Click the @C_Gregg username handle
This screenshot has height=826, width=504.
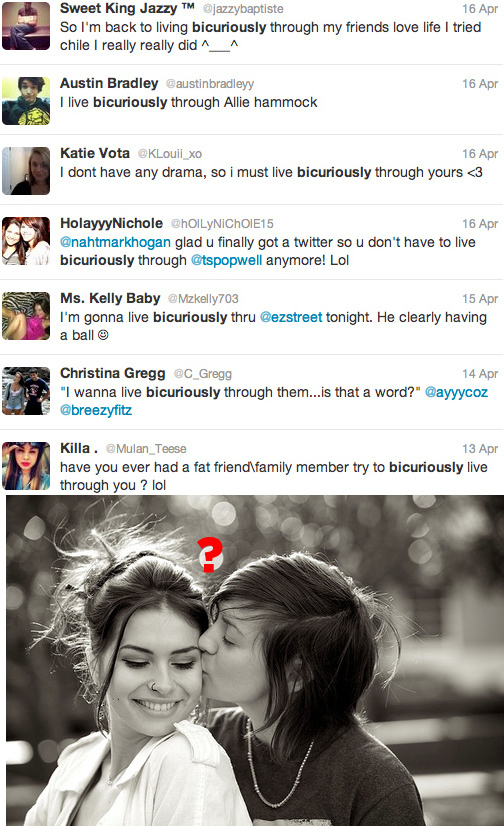point(203,374)
